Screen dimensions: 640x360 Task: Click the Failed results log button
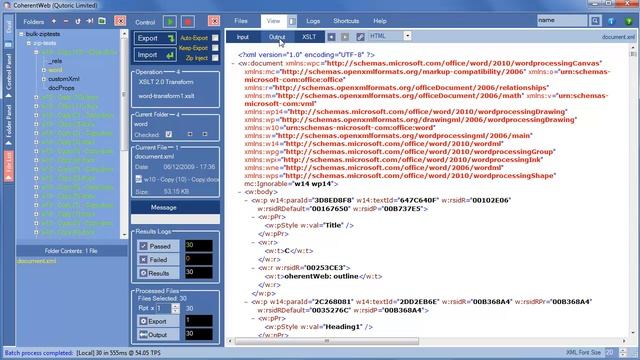point(158,260)
